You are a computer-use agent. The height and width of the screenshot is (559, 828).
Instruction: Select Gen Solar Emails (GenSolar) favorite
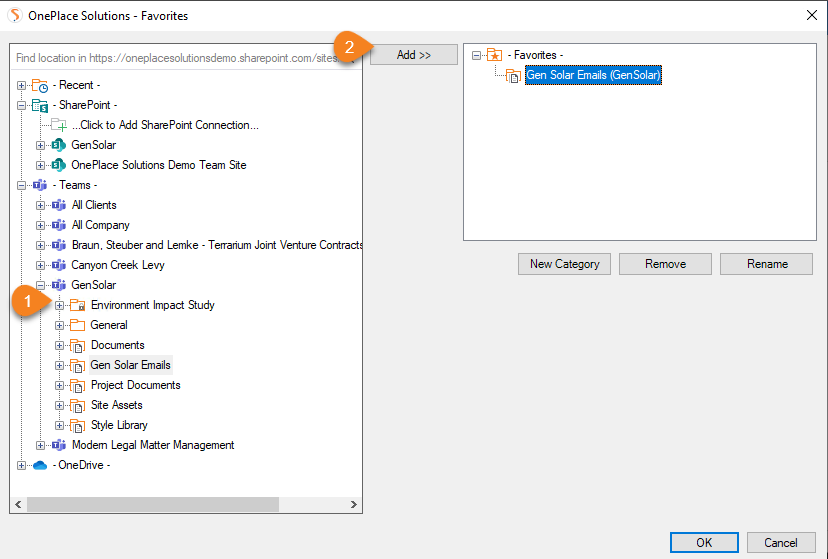tap(593, 75)
